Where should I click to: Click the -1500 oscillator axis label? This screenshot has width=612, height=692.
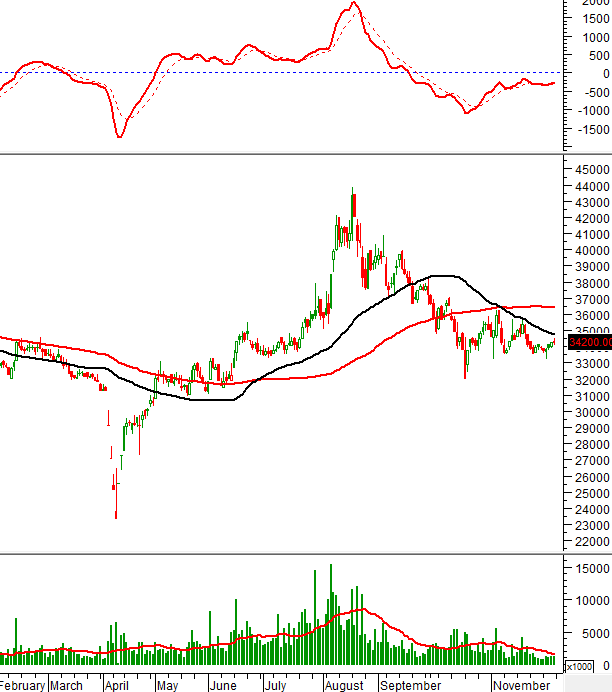pos(588,129)
